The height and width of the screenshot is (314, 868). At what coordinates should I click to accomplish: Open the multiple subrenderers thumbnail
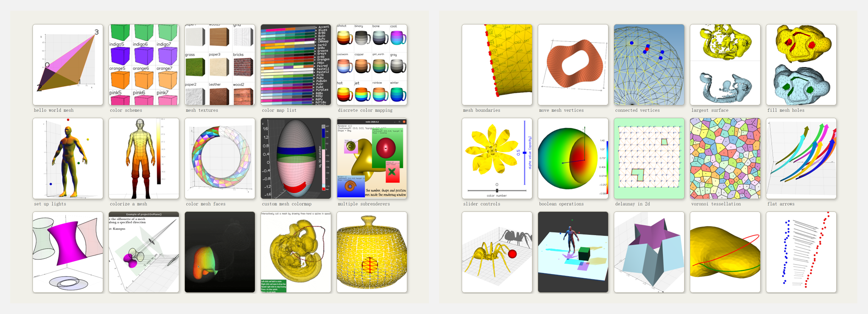click(x=372, y=158)
